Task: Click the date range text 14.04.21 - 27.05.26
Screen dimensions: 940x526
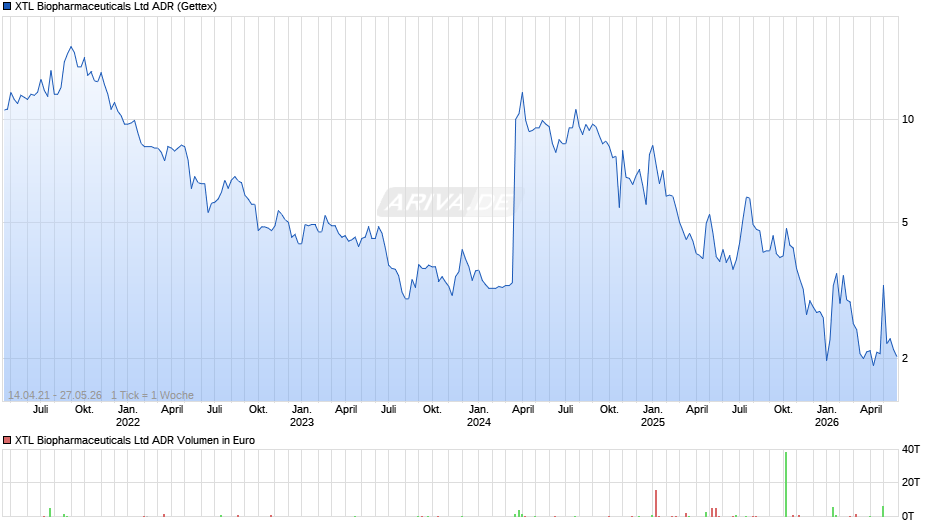Action: pyautogui.click(x=55, y=395)
